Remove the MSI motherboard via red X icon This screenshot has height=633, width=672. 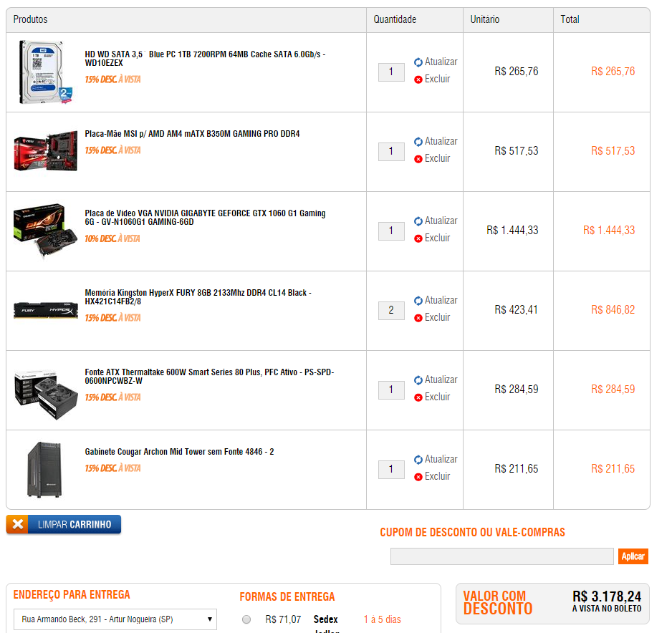418,159
